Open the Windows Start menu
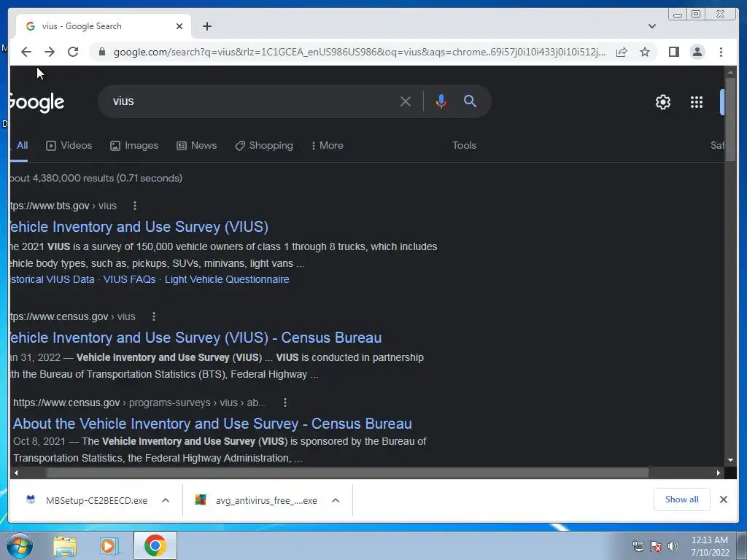Viewport: 747px width, 560px height. pyautogui.click(x=20, y=545)
